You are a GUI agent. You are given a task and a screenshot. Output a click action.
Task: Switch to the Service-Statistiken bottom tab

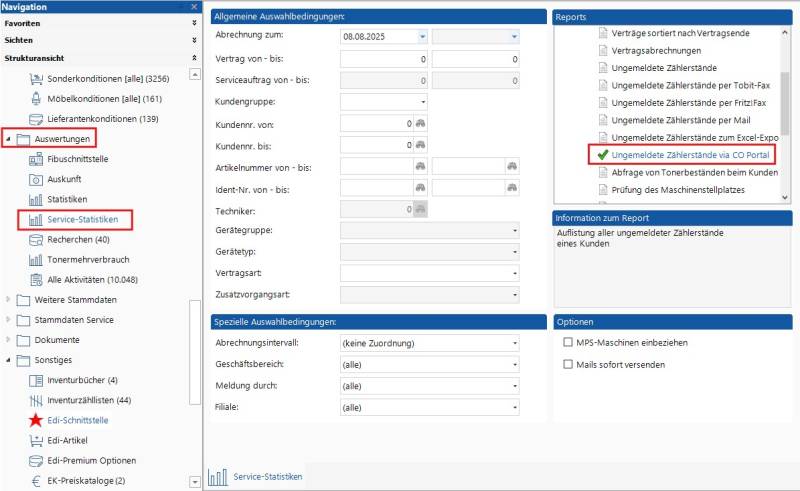click(x=257, y=477)
